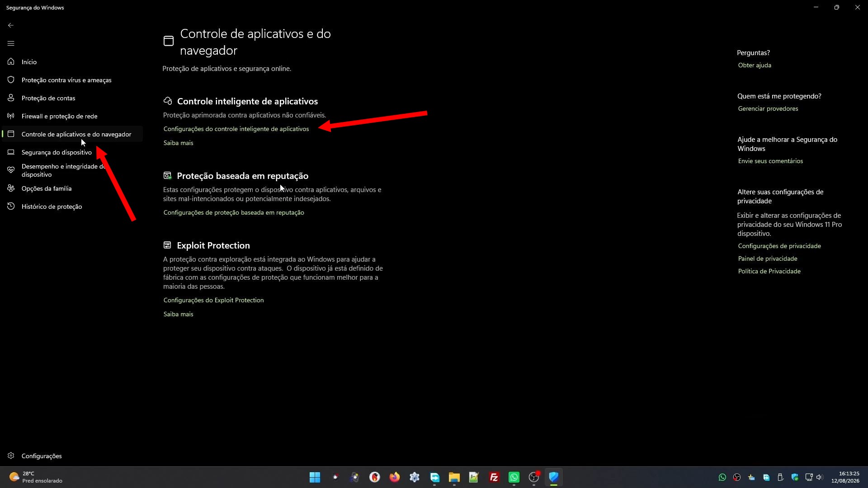The image size is (868, 488).
Task: Open File Explorer from the taskbar
Action: [x=454, y=477]
